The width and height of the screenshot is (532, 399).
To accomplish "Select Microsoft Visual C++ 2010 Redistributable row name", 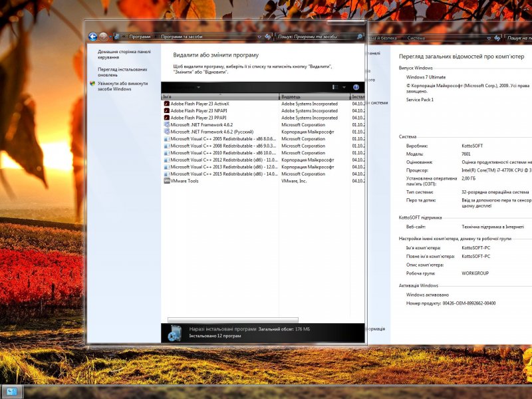I will pyautogui.click(x=223, y=153).
